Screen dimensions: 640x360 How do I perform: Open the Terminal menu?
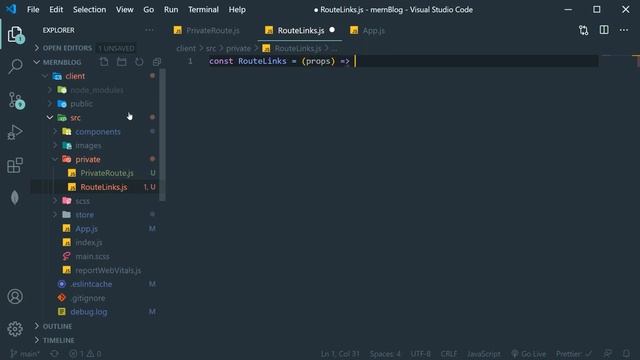pyautogui.click(x=203, y=9)
